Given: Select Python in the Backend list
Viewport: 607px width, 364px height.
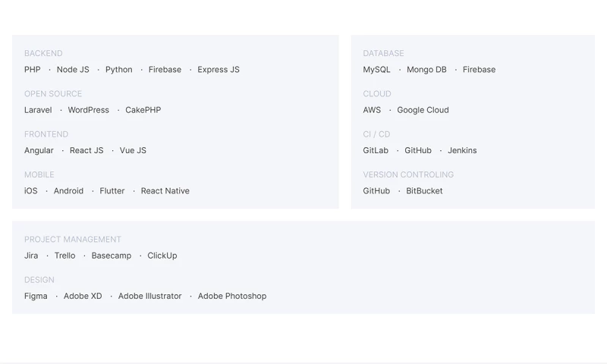Looking at the screenshot, I should pyautogui.click(x=118, y=70).
